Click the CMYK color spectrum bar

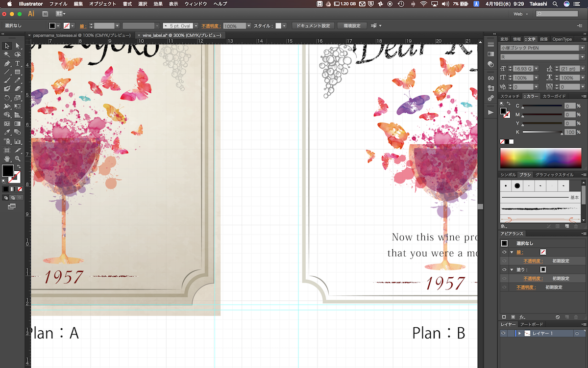[x=540, y=158]
